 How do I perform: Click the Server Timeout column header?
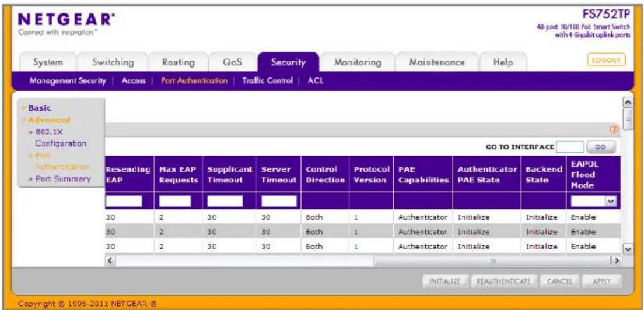tap(278, 174)
